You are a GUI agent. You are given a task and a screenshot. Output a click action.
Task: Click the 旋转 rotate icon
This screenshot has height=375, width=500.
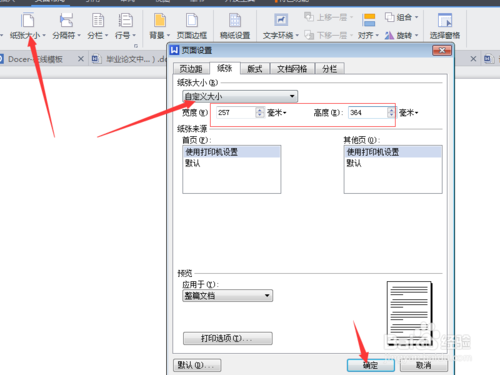[x=389, y=35]
